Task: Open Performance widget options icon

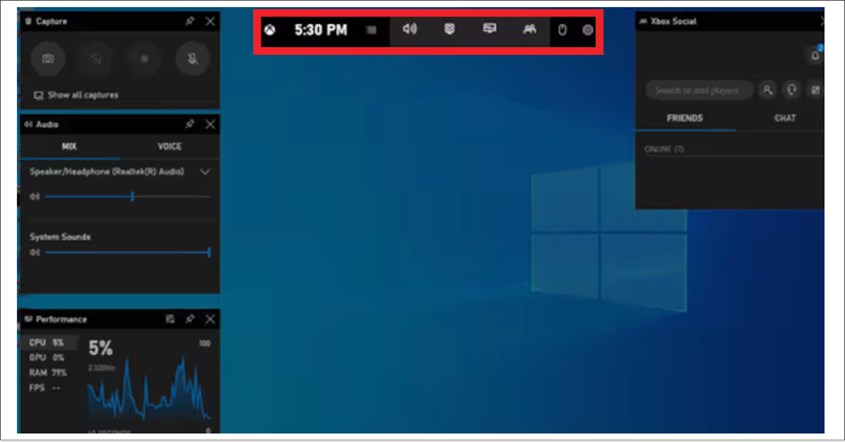Action: [x=170, y=319]
